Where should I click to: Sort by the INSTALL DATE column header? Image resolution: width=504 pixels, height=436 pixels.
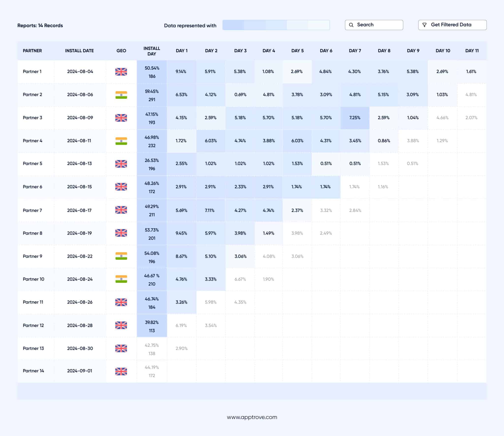[x=79, y=51]
